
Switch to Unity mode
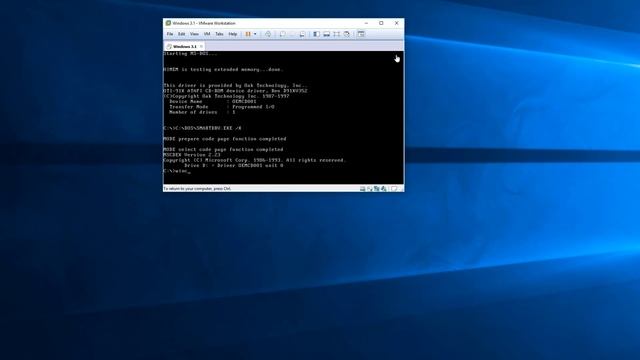pyautogui.click(x=347, y=34)
